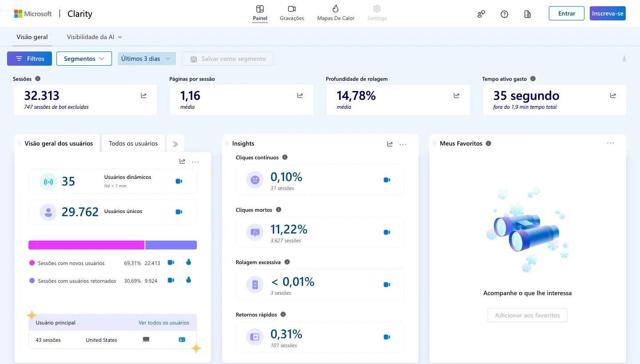Click info icon next to Sessões

click(38, 79)
